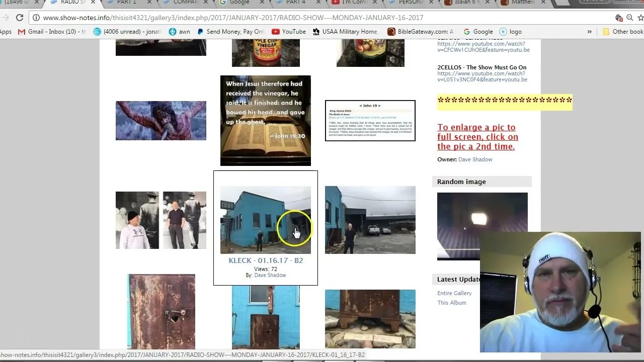Open the awn bookmark
The width and height of the screenshot is (644, 362).
[x=179, y=31]
